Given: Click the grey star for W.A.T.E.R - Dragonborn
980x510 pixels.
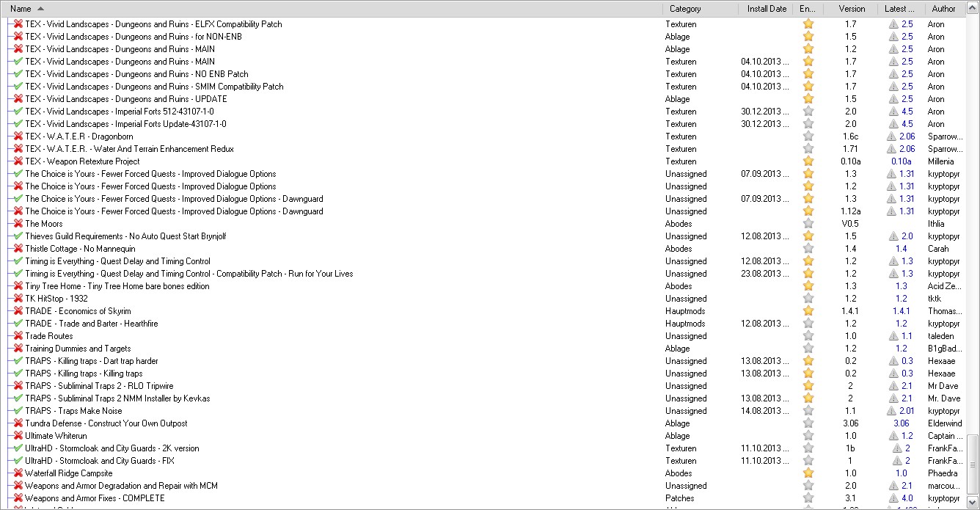Looking at the screenshot, I should click(x=808, y=136).
